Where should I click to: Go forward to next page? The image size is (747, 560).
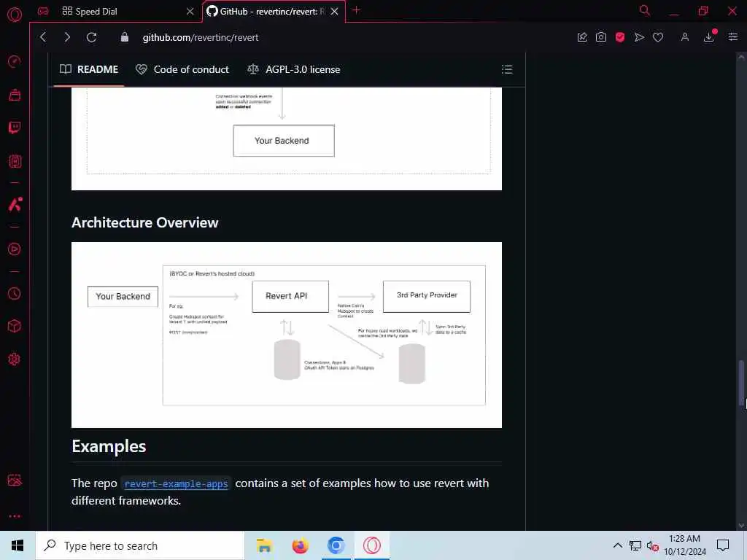click(67, 37)
